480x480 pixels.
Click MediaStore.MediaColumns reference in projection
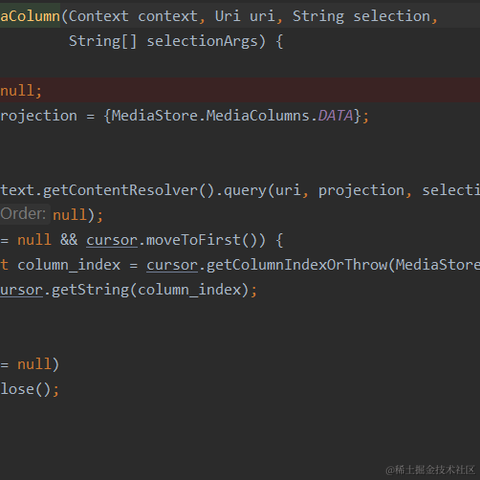(211, 116)
